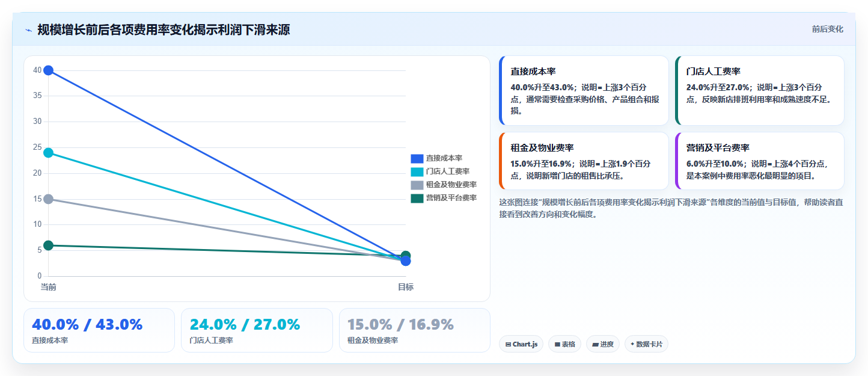Click the 数据卡片 tag

click(x=646, y=344)
